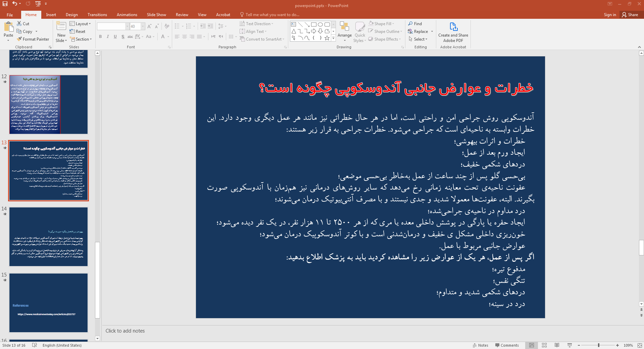Decrease font size with the A-down icon
Screen dimensions: 644x349
tap(156, 26)
